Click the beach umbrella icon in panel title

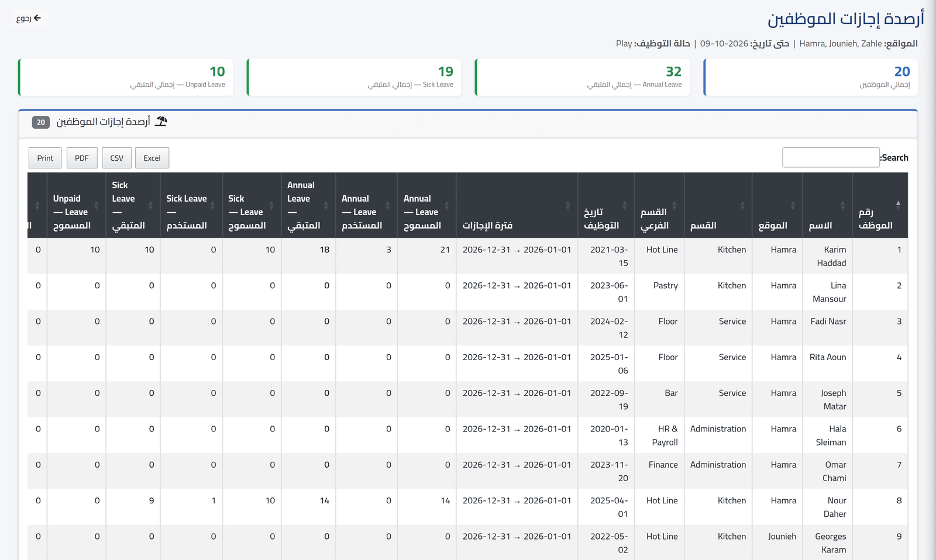pyautogui.click(x=161, y=121)
